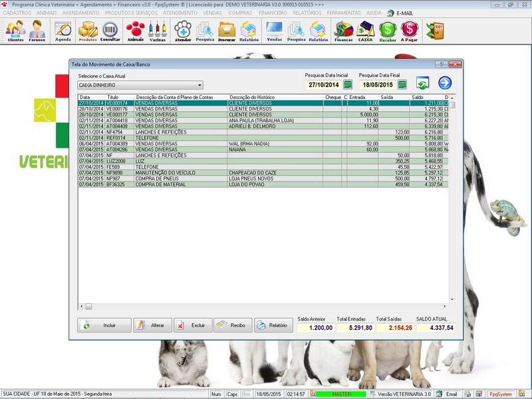This screenshot has height=399, width=532.
Task: Click the Excluir button
Action: [x=193, y=325]
